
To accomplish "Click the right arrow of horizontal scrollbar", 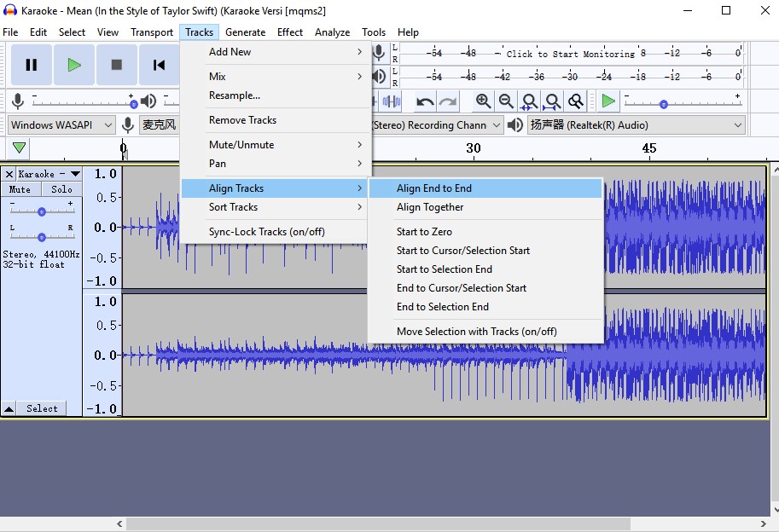I will [763, 524].
